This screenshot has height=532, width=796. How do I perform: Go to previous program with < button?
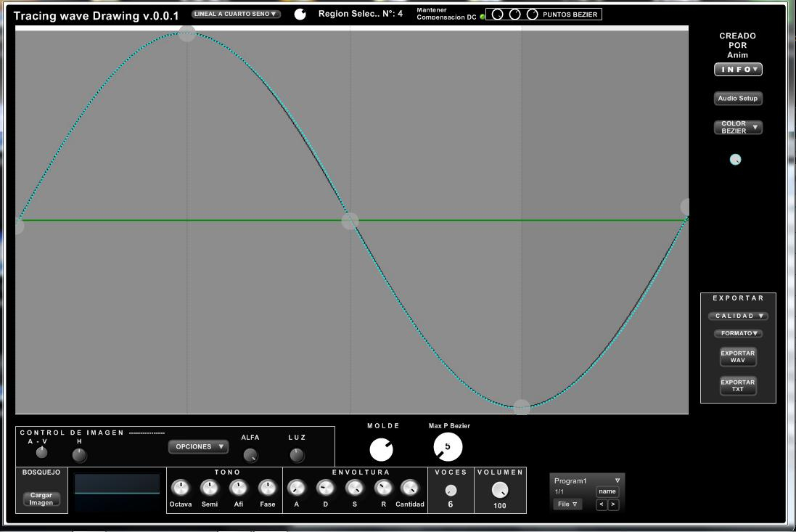602,504
